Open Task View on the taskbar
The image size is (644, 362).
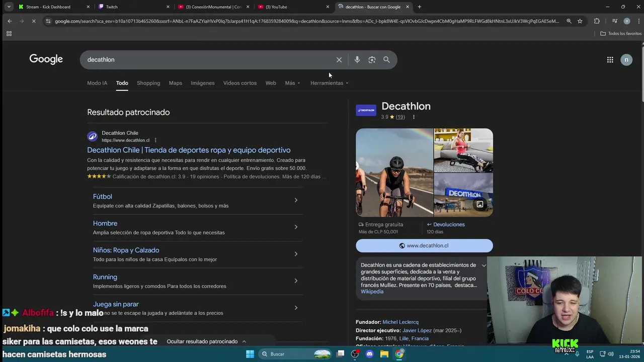(x=341, y=354)
